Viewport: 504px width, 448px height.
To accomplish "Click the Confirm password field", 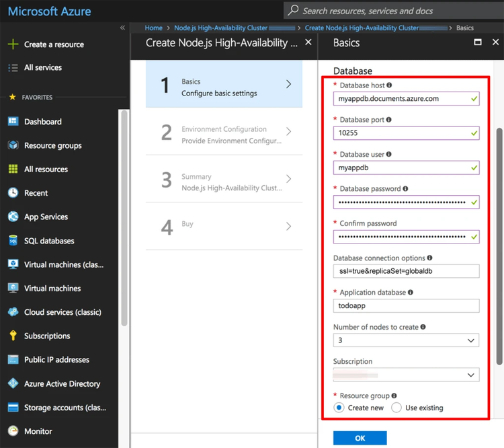I will (x=406, y=237).
